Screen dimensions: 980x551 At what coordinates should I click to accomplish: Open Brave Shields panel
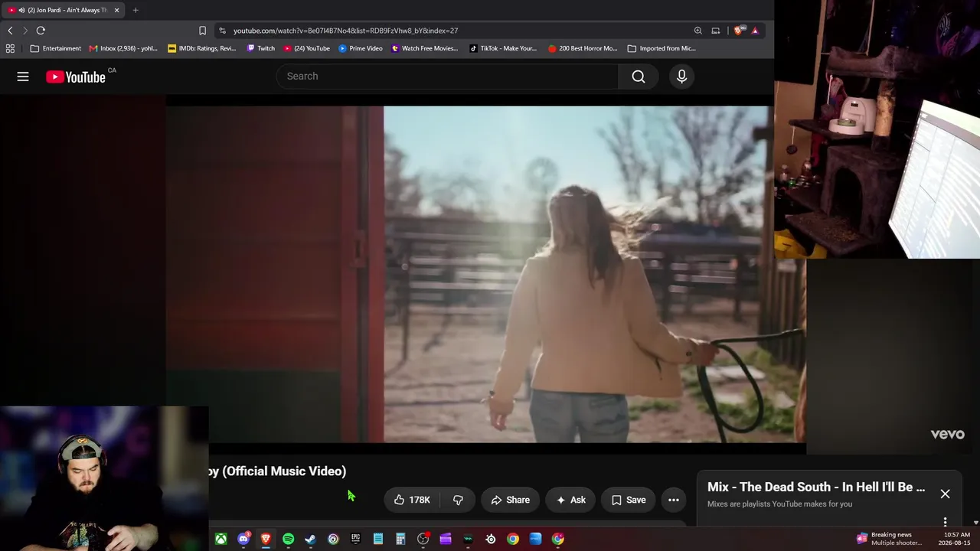(x=738, y=31)
